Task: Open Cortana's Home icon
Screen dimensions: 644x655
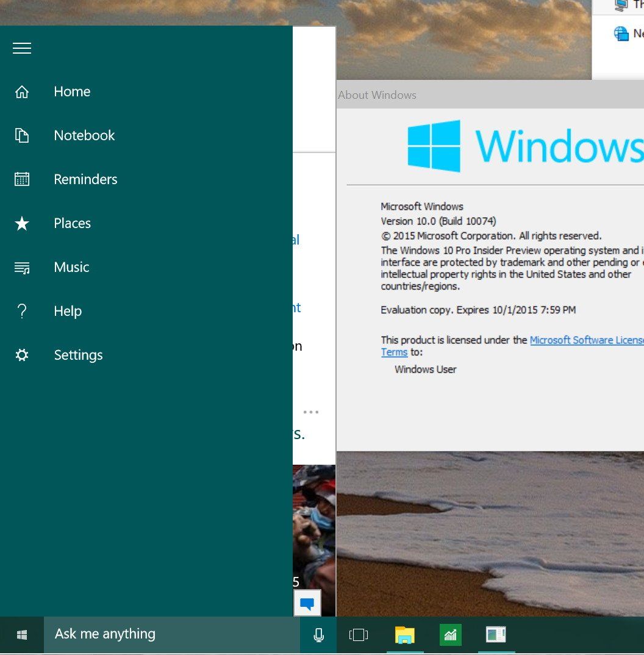Action: 22,91
